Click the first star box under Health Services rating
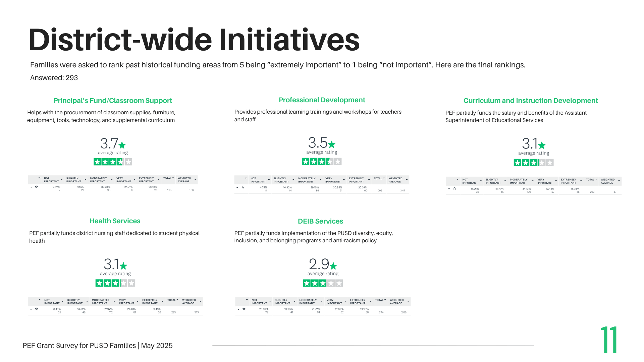 click(99, 283)
